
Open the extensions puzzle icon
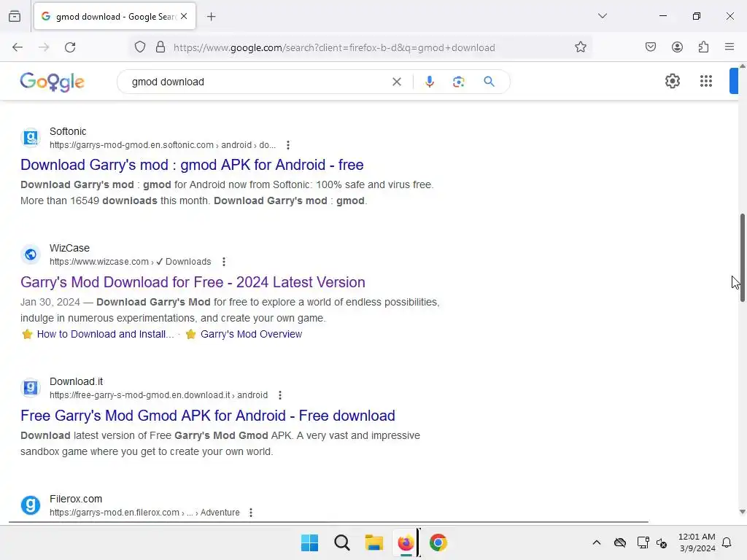[x=704, y=47]
